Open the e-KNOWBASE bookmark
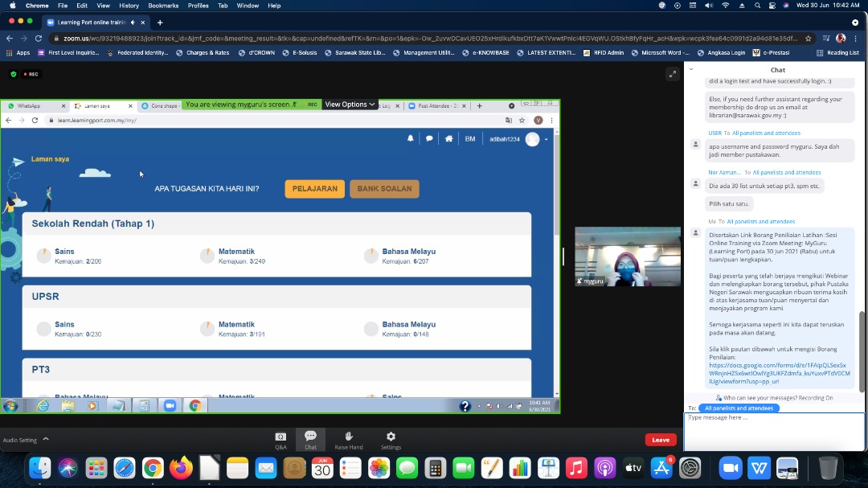 pyautogui.click(x=486, y=52)
